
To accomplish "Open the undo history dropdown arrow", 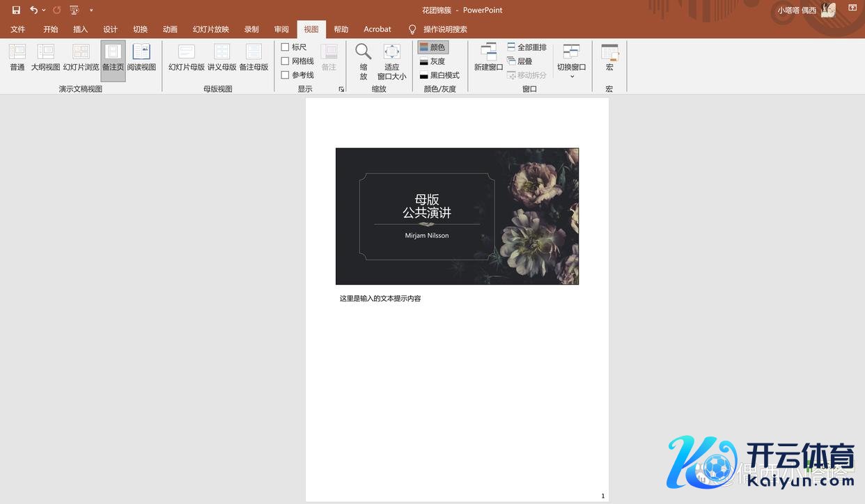I will click(x=44, y=10).
